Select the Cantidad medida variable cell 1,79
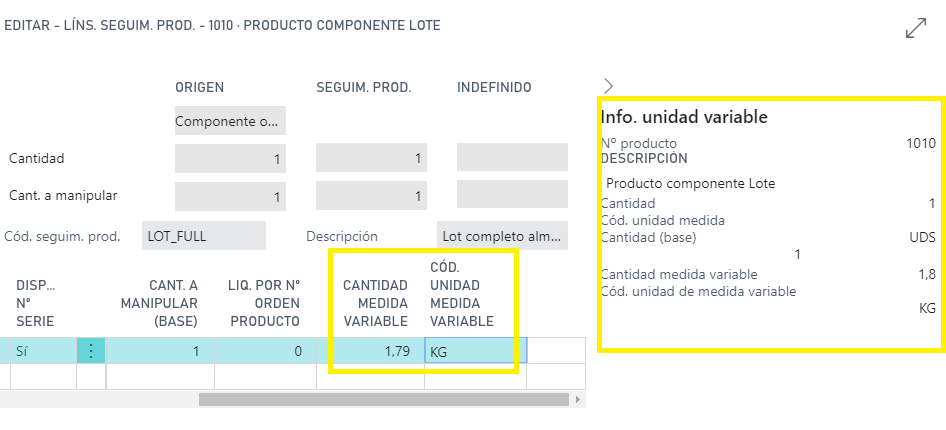 click(370, 350)
